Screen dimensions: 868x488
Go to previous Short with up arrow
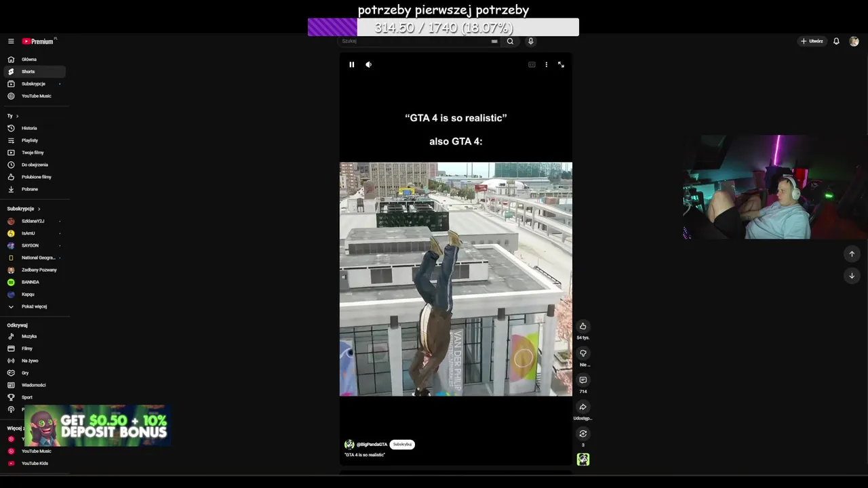point(852,254)
